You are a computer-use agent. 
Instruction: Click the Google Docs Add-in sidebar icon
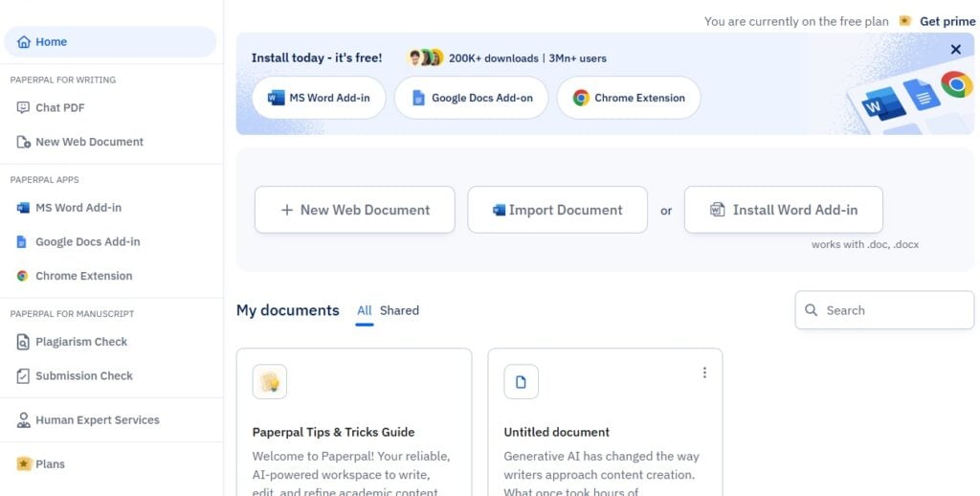(x=22, y=242)
